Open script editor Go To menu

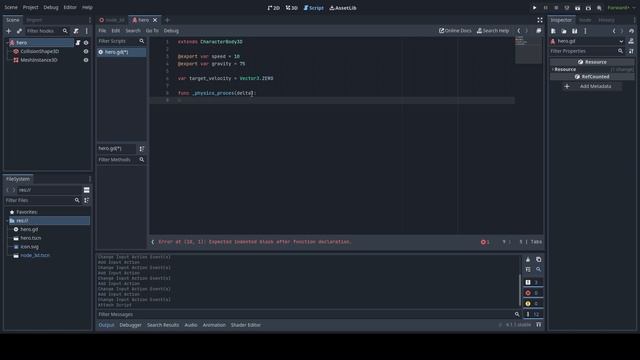click(x=152, y=31)
